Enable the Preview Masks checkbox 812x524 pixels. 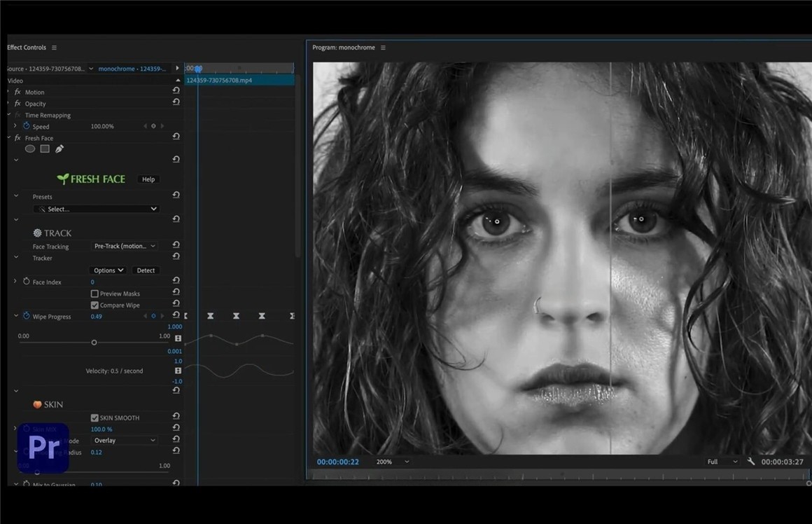coord(96,293)
